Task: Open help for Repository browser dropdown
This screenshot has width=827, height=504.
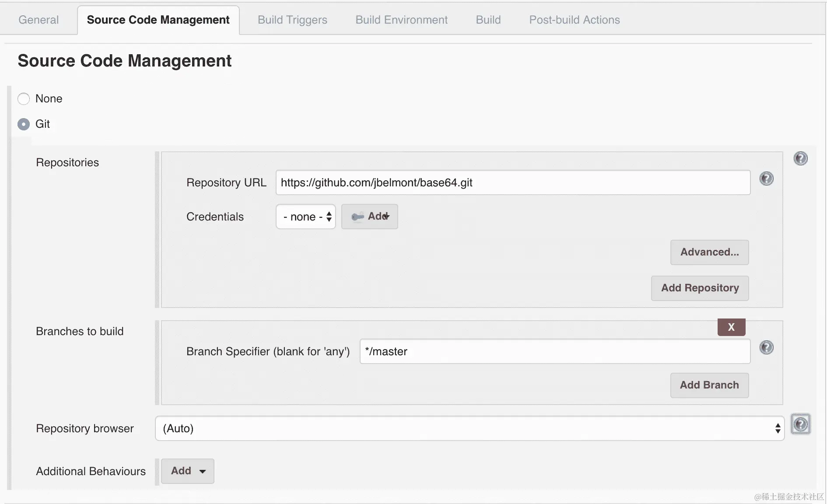Action: [800, 424]
